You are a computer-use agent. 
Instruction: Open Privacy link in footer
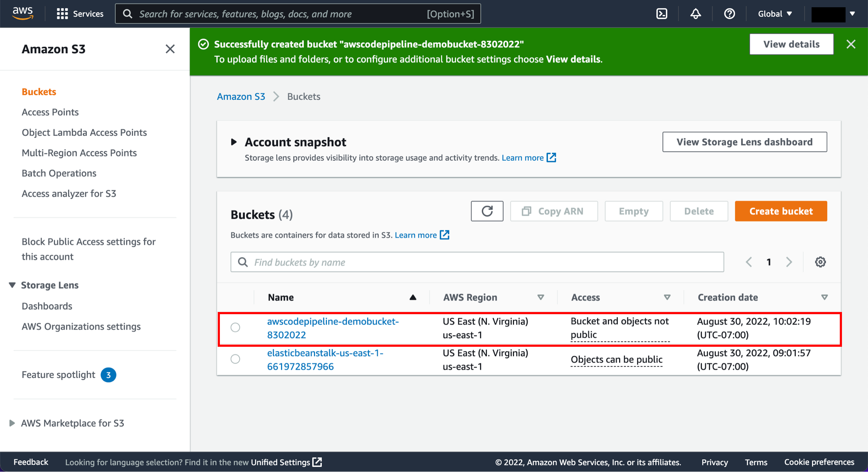click(715, 462)
